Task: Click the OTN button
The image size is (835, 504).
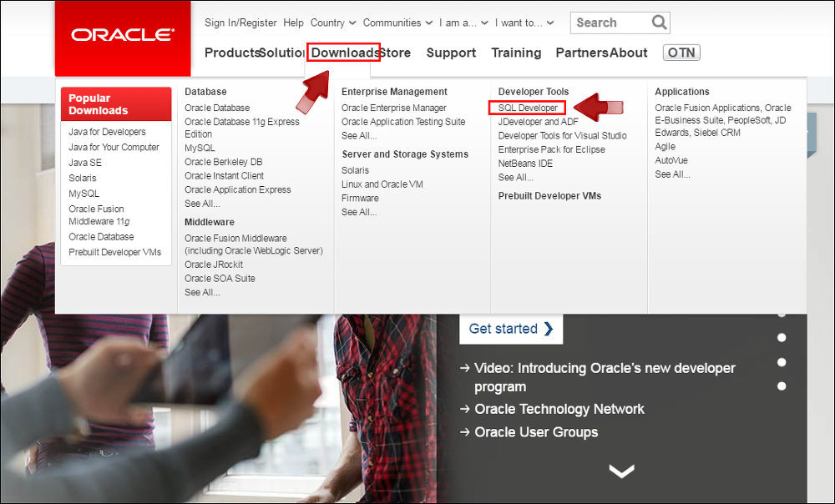Action: (681, 53)
